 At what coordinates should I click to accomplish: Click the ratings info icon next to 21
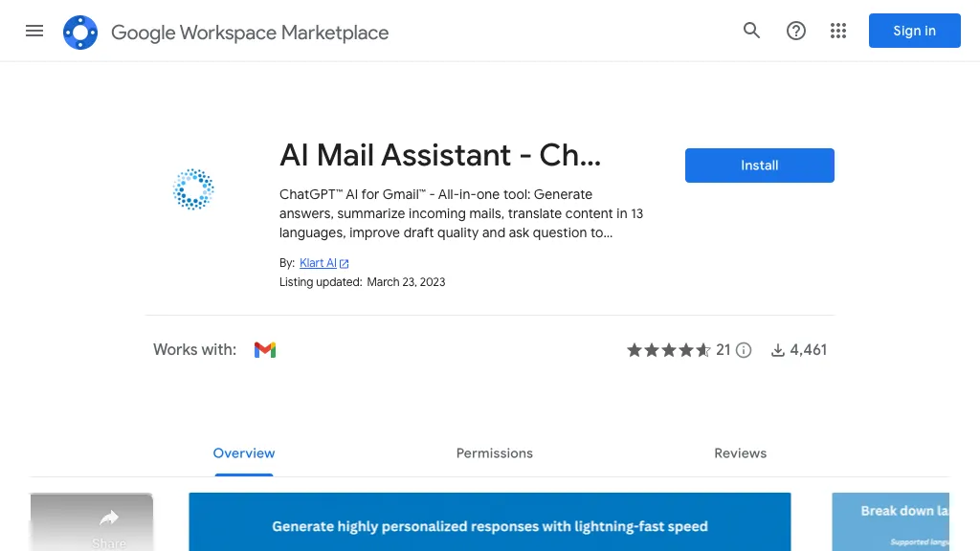(x=744, y=350)
